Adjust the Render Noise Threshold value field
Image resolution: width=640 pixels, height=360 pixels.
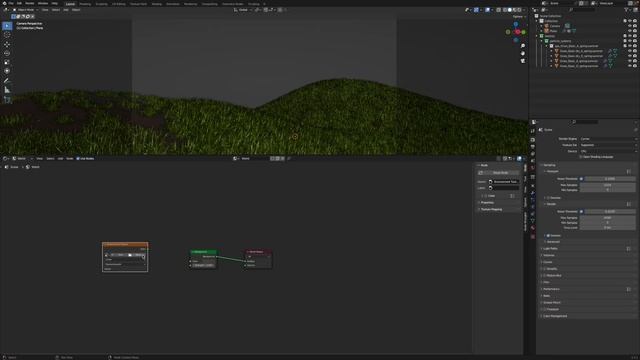click(609, 211)
